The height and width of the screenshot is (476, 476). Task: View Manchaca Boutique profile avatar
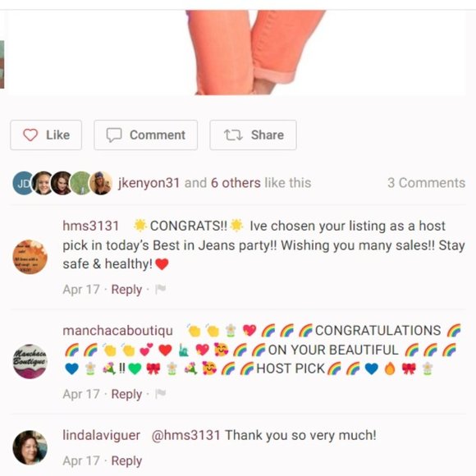pyautogui.click(x=30, y=361)
